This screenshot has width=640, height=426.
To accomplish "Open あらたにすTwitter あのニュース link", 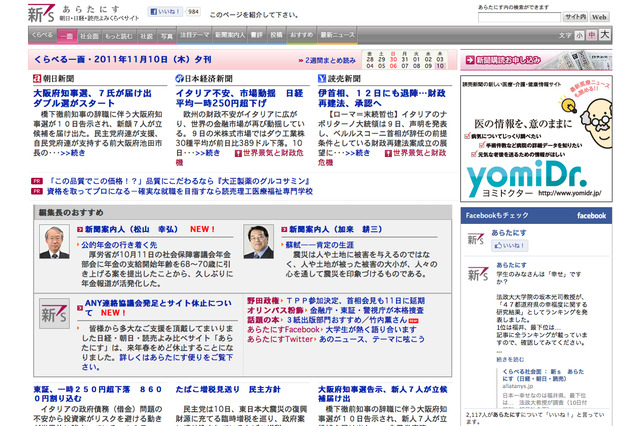I will (x=372, y=339).
